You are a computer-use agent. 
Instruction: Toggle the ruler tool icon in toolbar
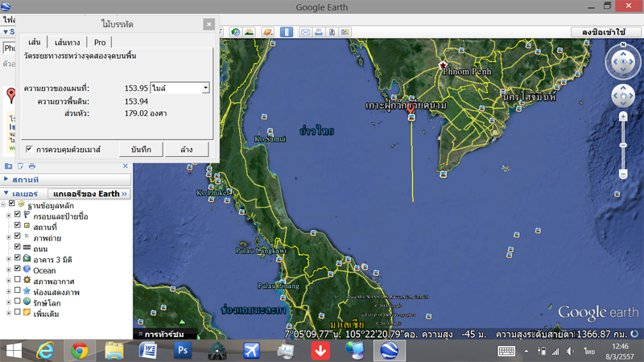coord(287,32)
